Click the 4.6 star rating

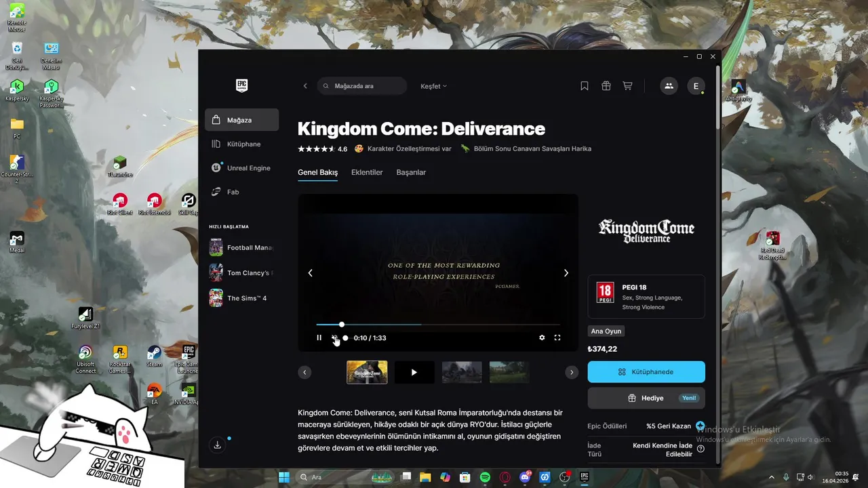click(x=322, y=148)
